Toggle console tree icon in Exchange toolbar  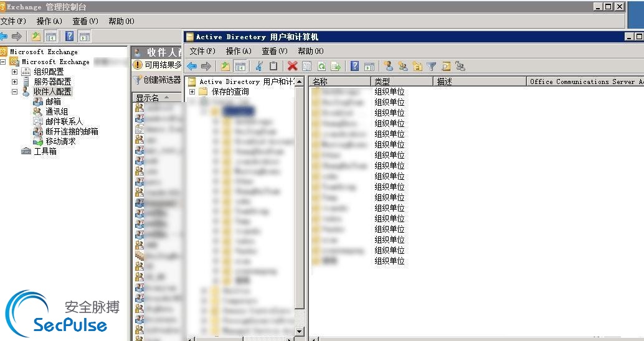point(51,37)
